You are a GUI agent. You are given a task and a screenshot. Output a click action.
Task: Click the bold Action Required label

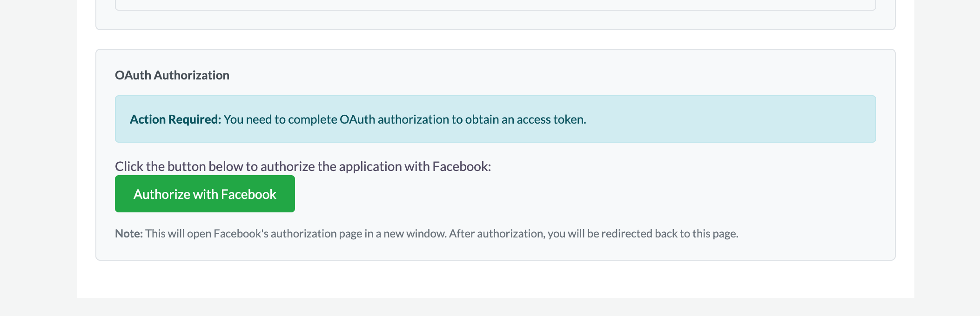coord(174,119)
